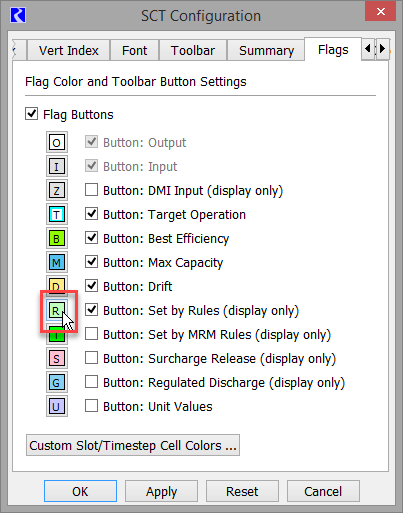Click the green B Best Efficiency flag button
This screenshot has height=513, width=403.
(x=57, y=238)
